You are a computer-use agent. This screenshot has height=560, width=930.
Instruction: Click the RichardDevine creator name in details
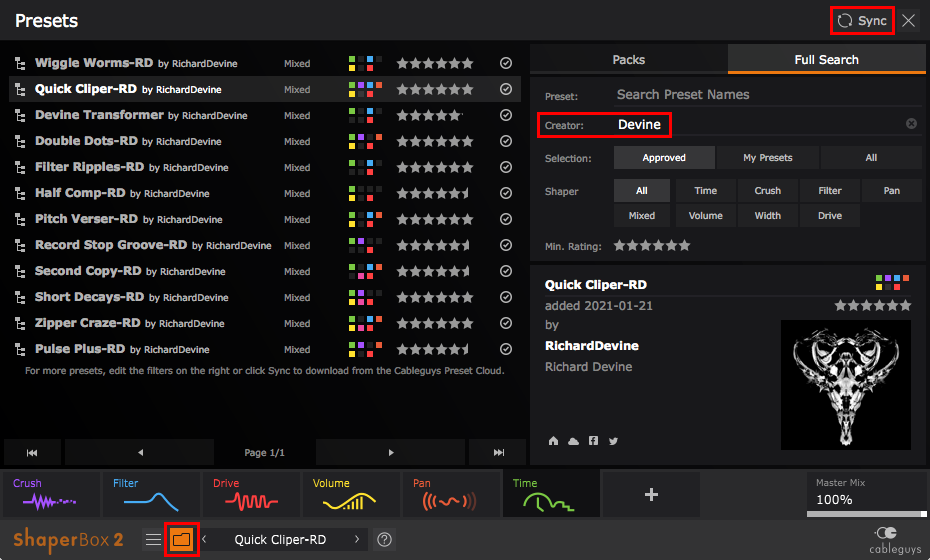pyautogui.click(x=592, y=346)
